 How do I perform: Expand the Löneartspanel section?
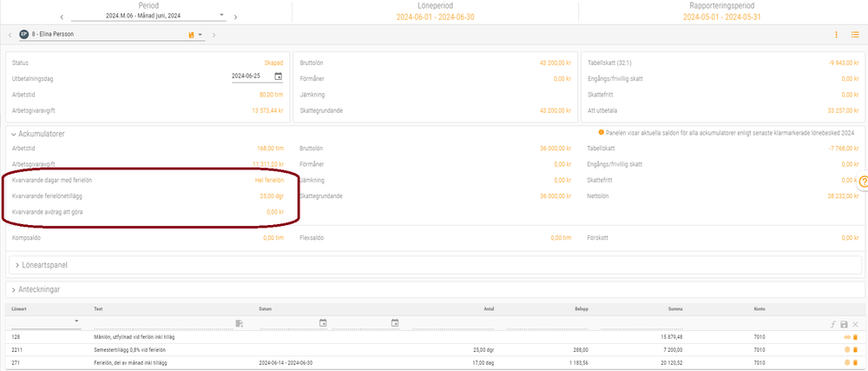point(16,264)
